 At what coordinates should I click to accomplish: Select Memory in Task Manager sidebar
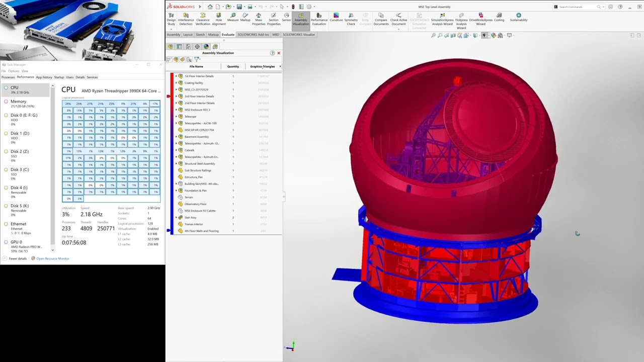(x=26, y=104)
